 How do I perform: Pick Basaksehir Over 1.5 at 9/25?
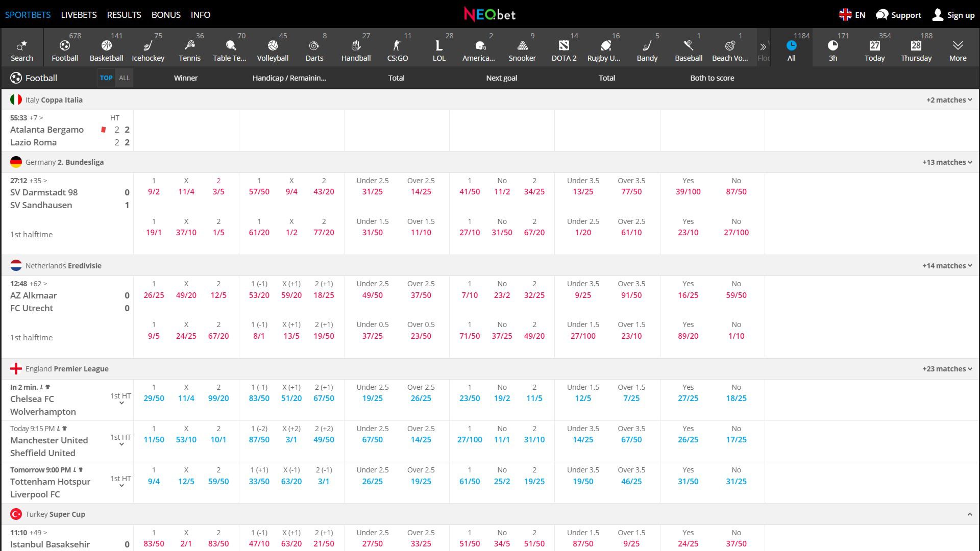(631, 544)
